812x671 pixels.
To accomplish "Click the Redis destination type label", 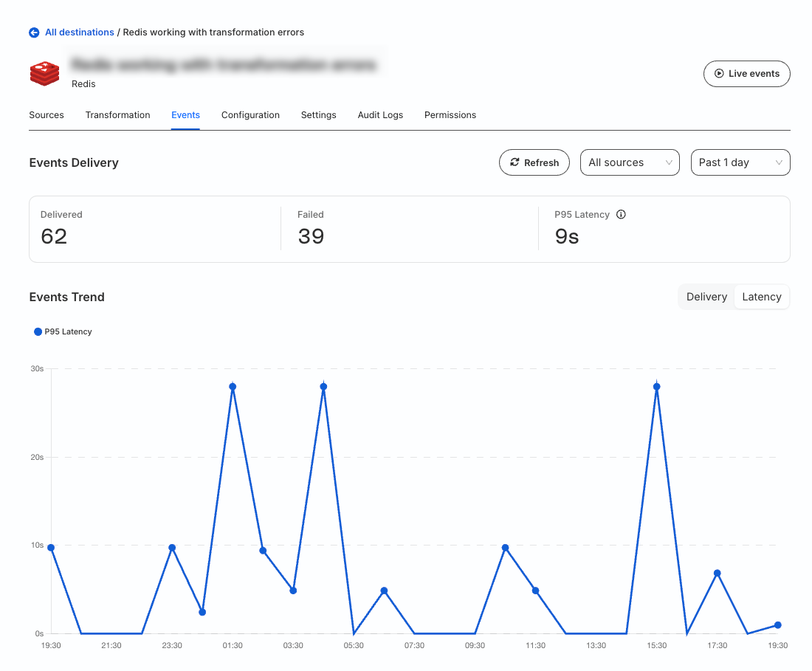I will (83, 84).
